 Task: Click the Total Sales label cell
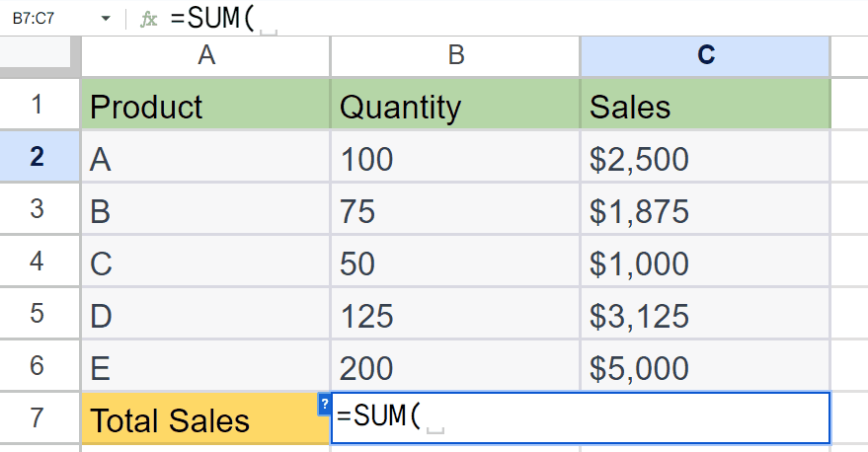coord(206,418)
